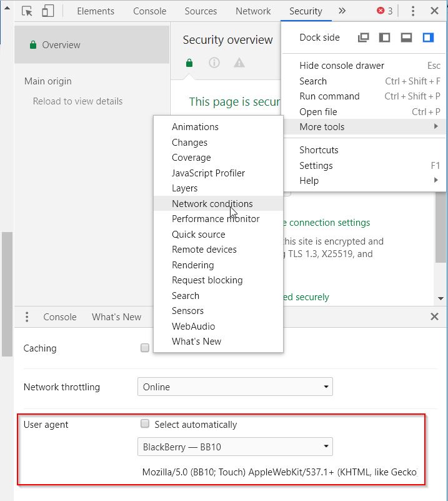
Task: Activate the inspect element cursor tool
Action: 27,11
